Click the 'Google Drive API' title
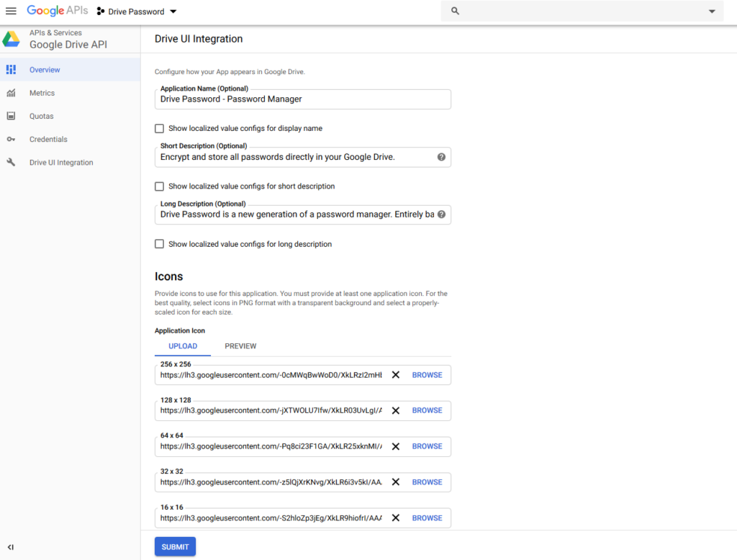The width and height of the screenshot is (737, 560). (x=68, y=44)
